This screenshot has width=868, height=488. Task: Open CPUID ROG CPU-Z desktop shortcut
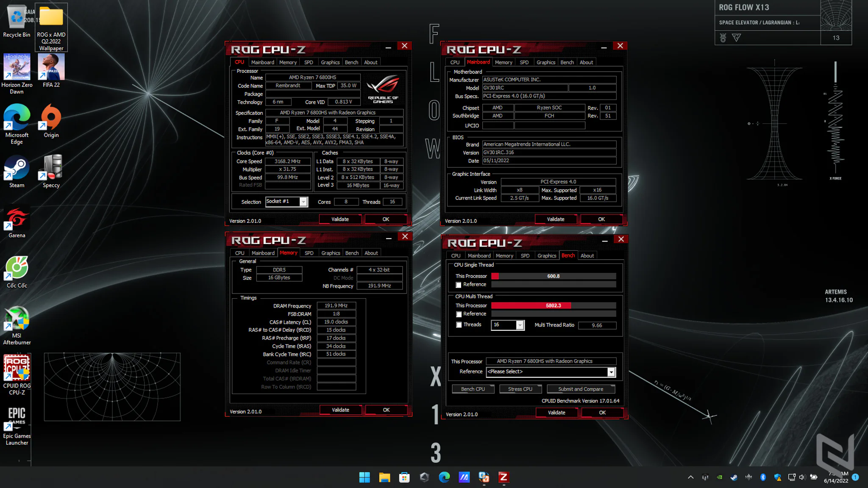click(x=17, y=375)
